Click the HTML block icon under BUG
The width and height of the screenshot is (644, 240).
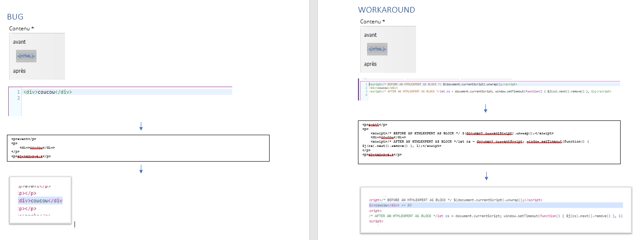pyautogui.click(x=26, y=56)
